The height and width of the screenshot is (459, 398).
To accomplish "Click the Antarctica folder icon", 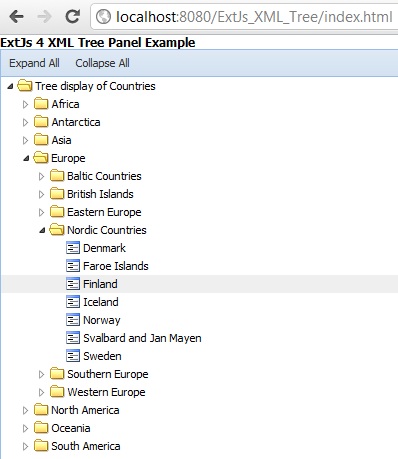I will click(x=41, y=122).
